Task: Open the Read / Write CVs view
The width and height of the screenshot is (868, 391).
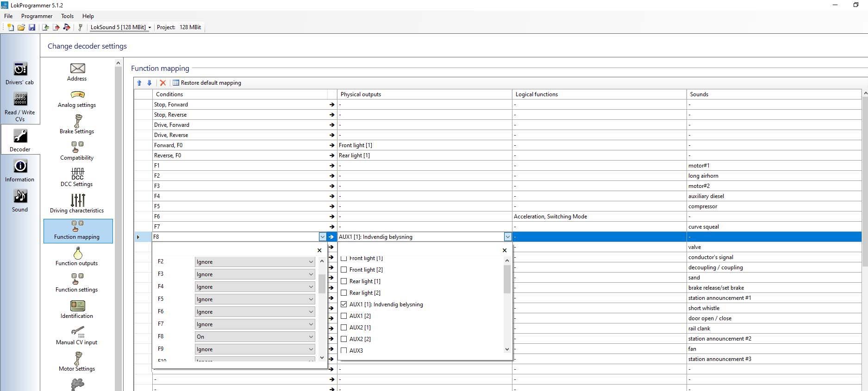Action: pyautogui.click(x=20, y=107)
